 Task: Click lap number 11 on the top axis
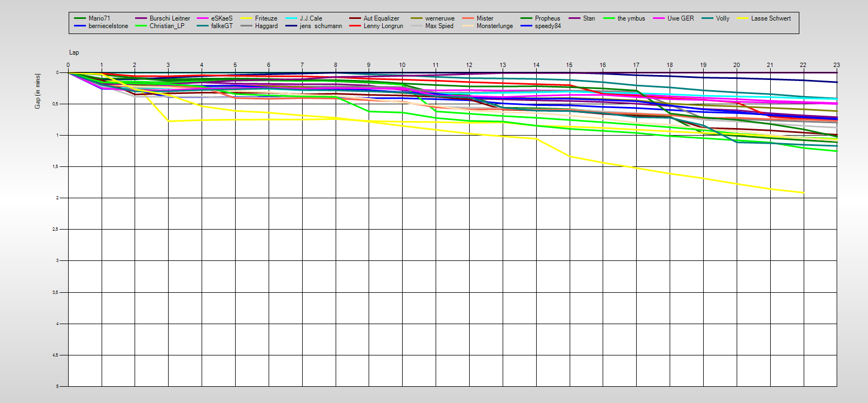tap(436, 65)
